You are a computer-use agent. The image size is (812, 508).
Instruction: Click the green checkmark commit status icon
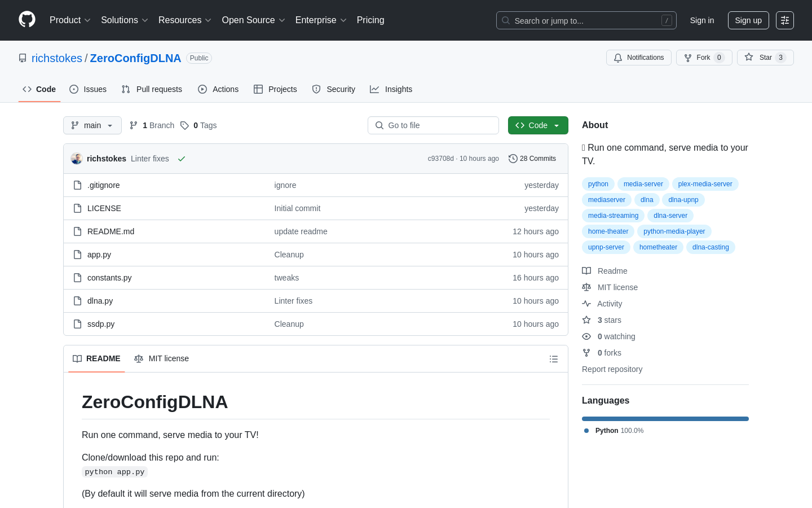[182, 159]
